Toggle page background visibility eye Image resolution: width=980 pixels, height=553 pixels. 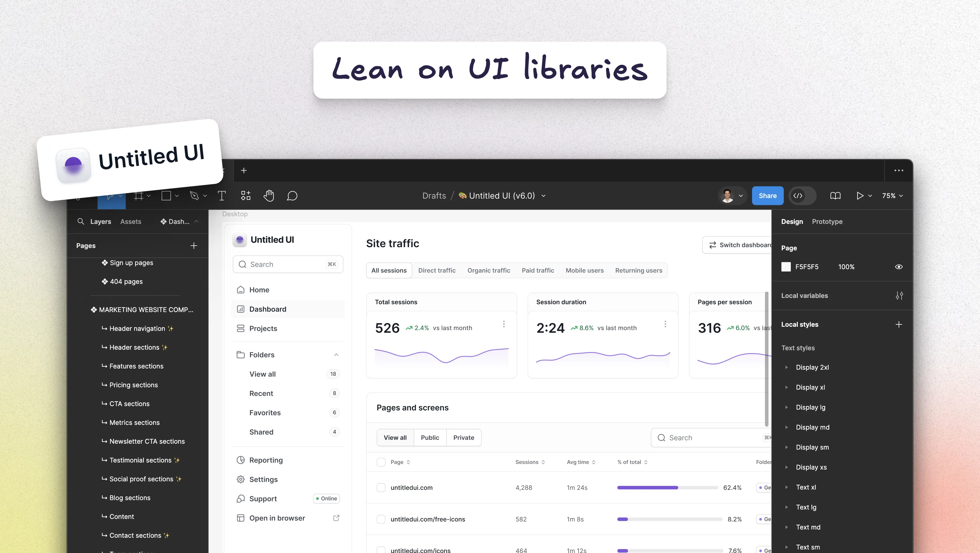(899, 267)
